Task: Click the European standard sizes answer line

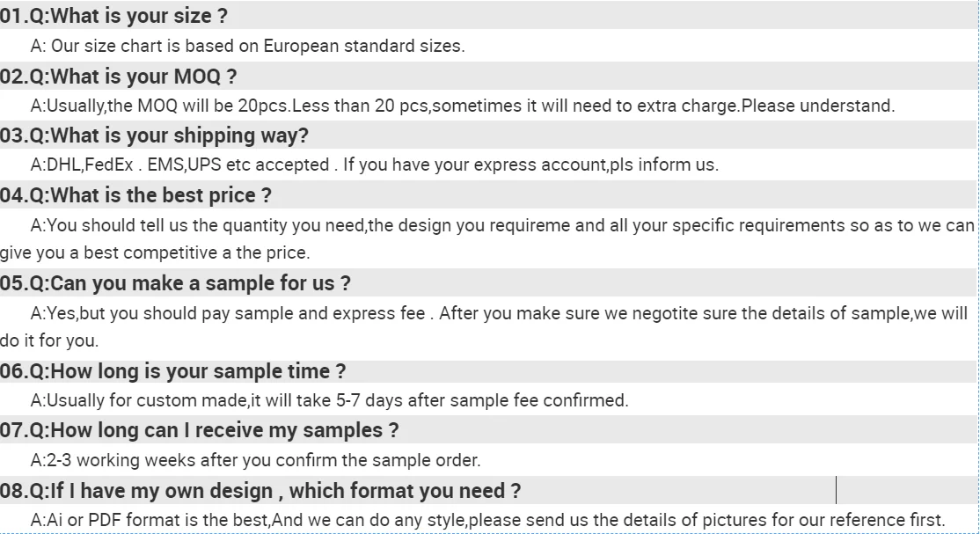Action: tap(247, 46)
